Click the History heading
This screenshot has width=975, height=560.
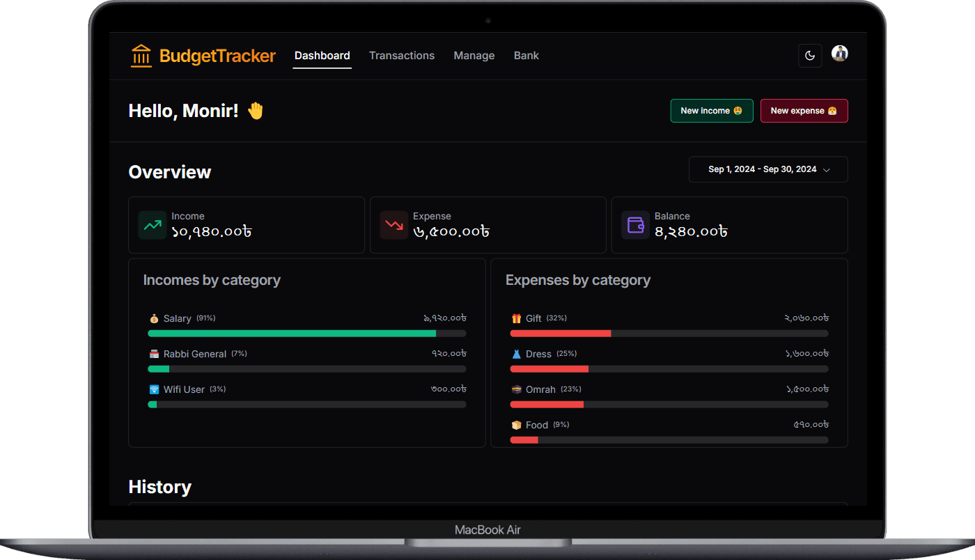[x=160, y=487]
